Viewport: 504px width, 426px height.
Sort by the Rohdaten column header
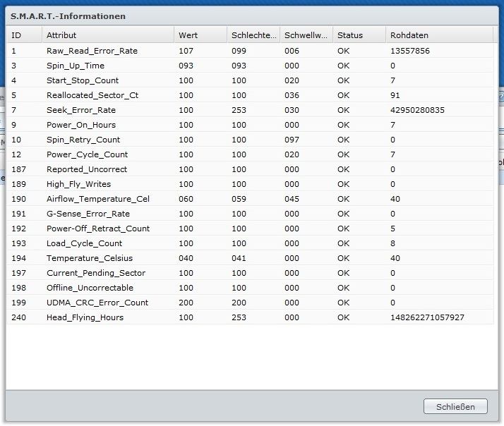click(x=439, y=35)
